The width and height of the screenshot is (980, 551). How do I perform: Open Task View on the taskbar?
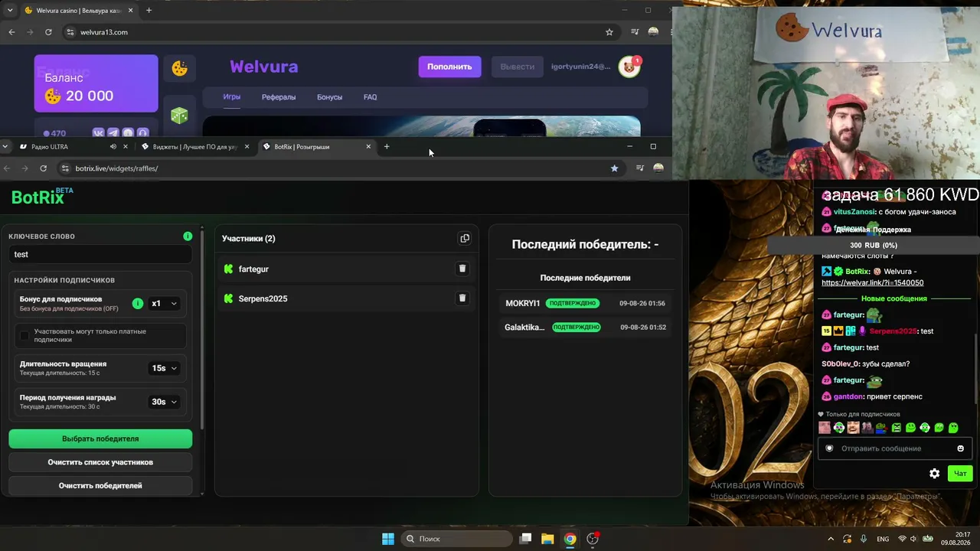pos(525,539)
